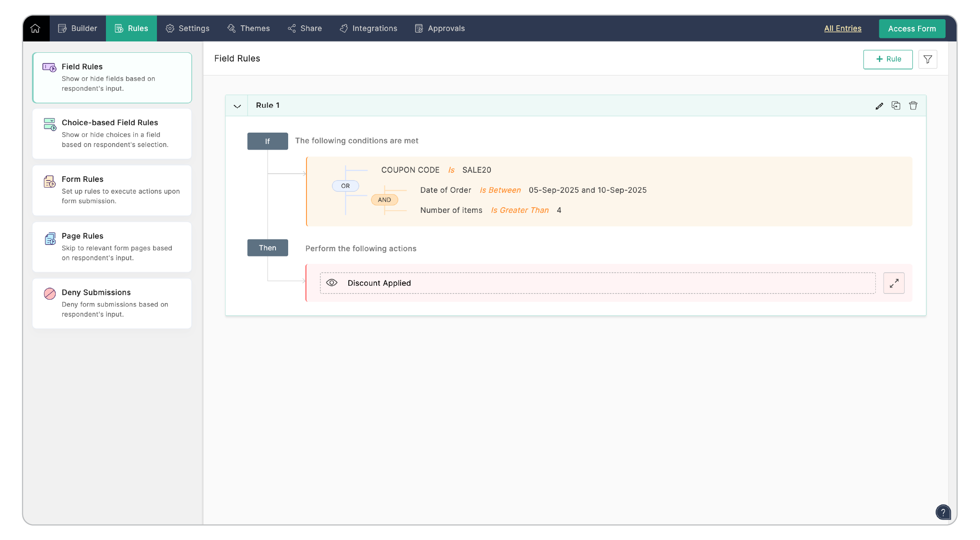
Task: Click the Access Form button
Action: (x=912, y=29)
